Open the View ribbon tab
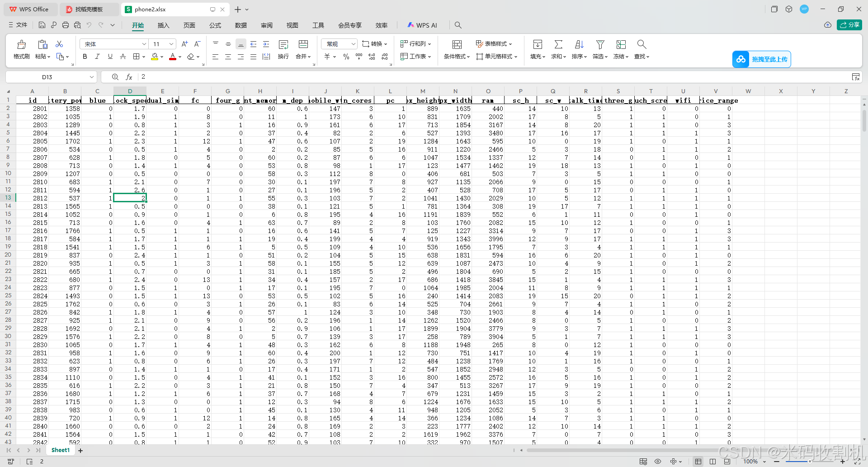The image size is (868, 467). tap(292, 25)
